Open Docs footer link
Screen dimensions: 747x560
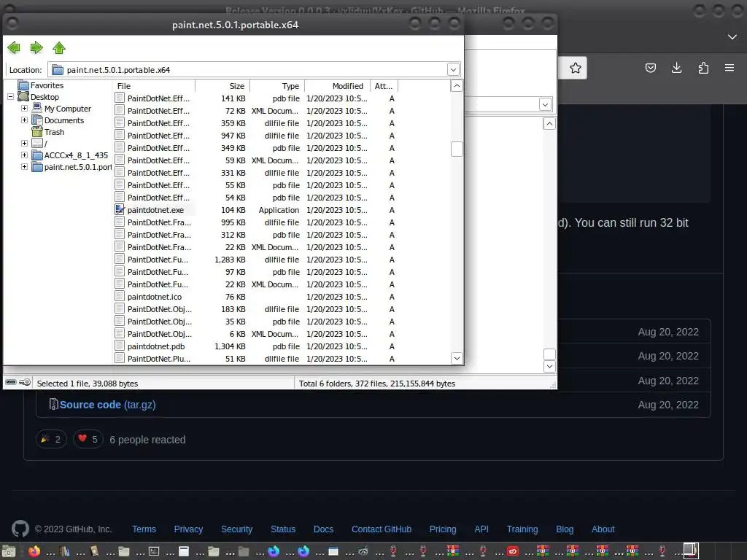[323, 529]
